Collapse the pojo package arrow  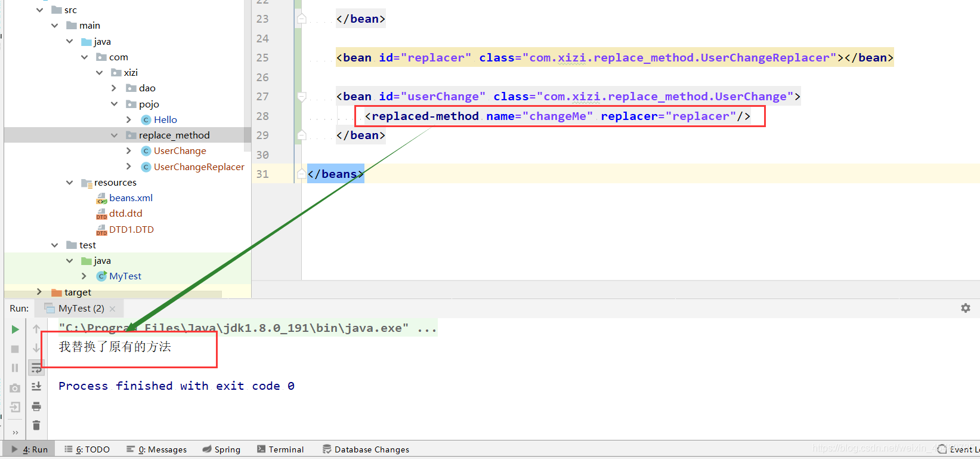(114, 104)
